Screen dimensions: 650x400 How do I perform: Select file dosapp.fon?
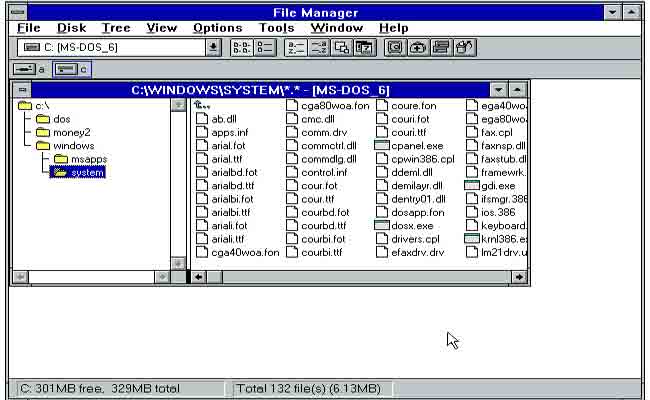[x=418, y=212]
